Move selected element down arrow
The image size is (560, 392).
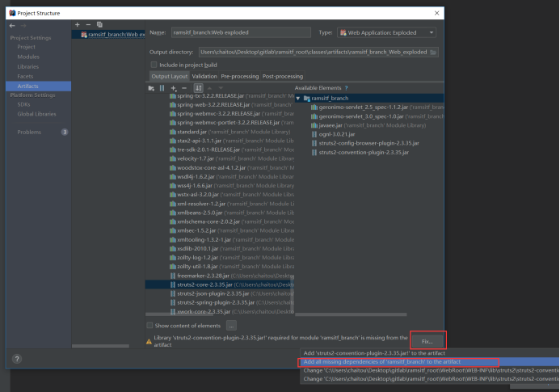(221, 88)
